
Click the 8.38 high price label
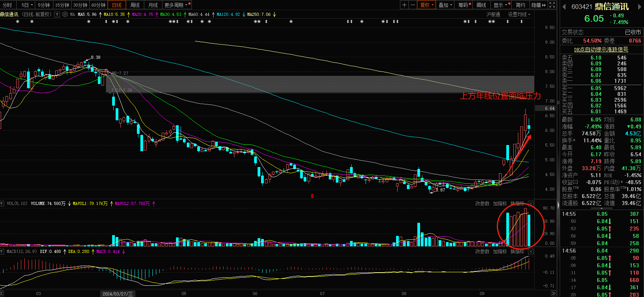[95, 57]
